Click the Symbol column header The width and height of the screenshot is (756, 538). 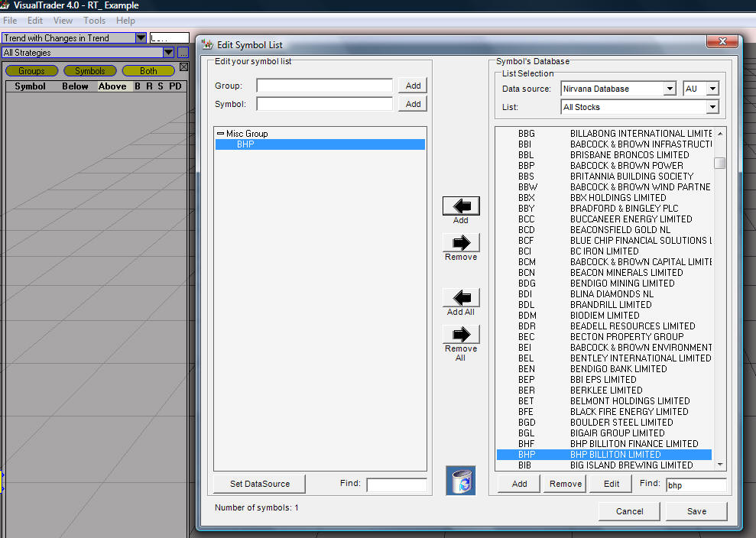click(30, 86)
